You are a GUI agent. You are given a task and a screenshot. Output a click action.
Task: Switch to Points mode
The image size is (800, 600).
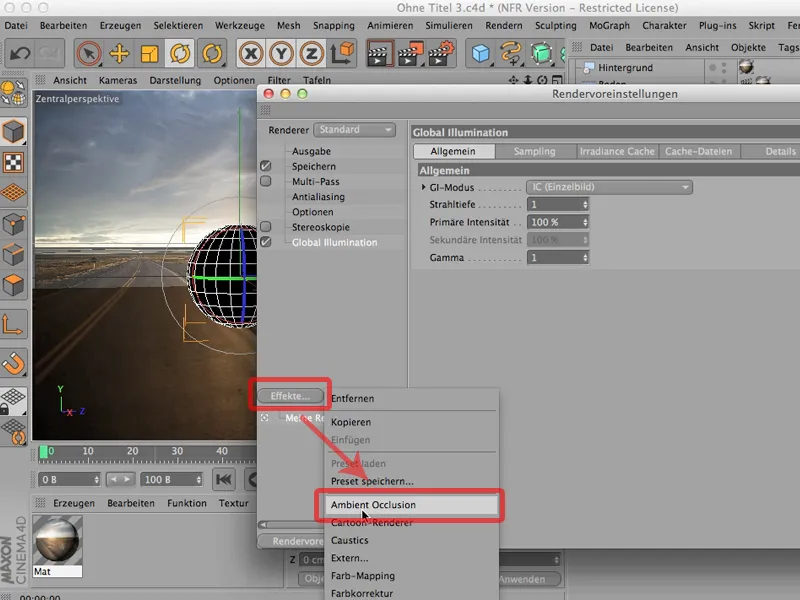pos(14,223)
